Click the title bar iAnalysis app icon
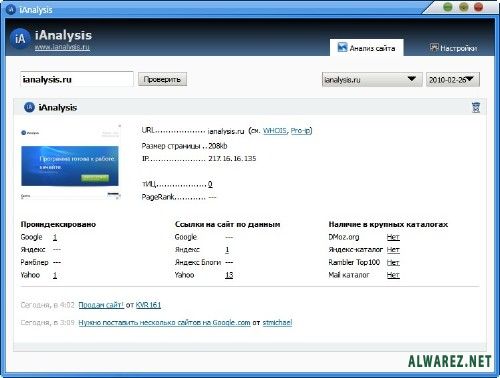 point(11,9)
